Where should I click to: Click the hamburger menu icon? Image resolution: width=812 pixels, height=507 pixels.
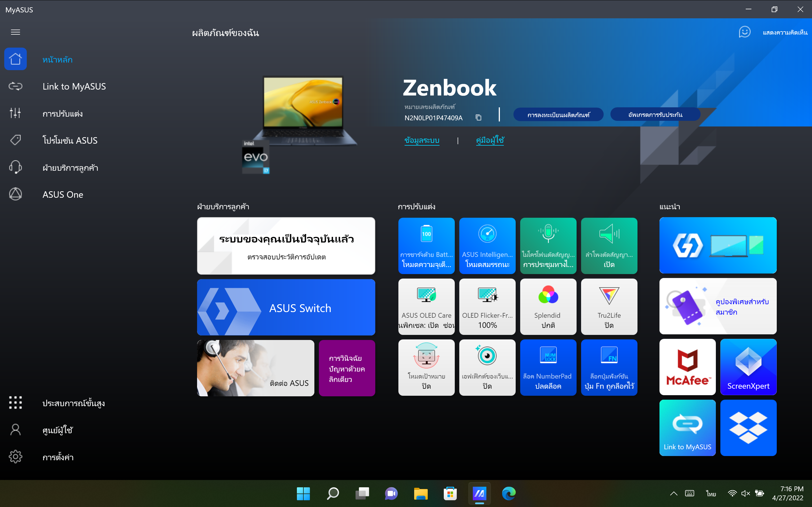click(16, 32)
